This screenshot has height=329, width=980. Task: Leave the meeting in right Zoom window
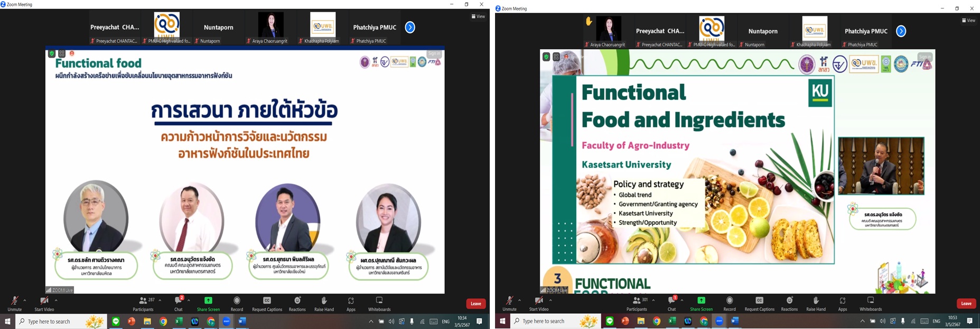click(x=966, y=304)
